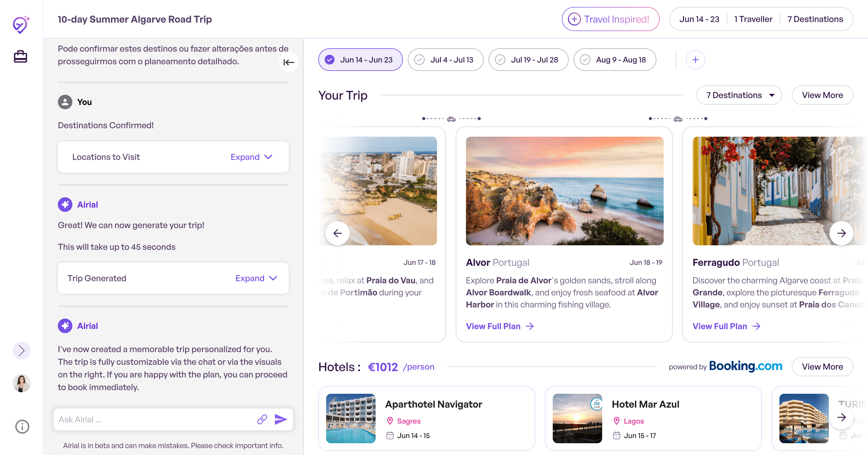Select the Jul 4 - Jul 13 date option
The width and height of the screenshot is (868, 455).
[x=445, y=60]
